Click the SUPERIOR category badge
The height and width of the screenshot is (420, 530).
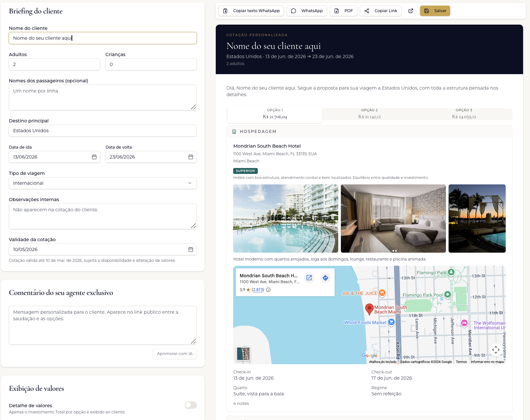point(245,171)
